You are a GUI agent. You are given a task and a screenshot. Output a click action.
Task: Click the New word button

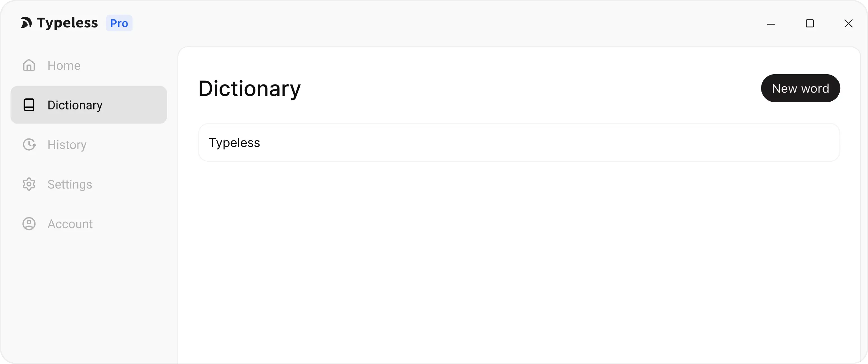801,88
